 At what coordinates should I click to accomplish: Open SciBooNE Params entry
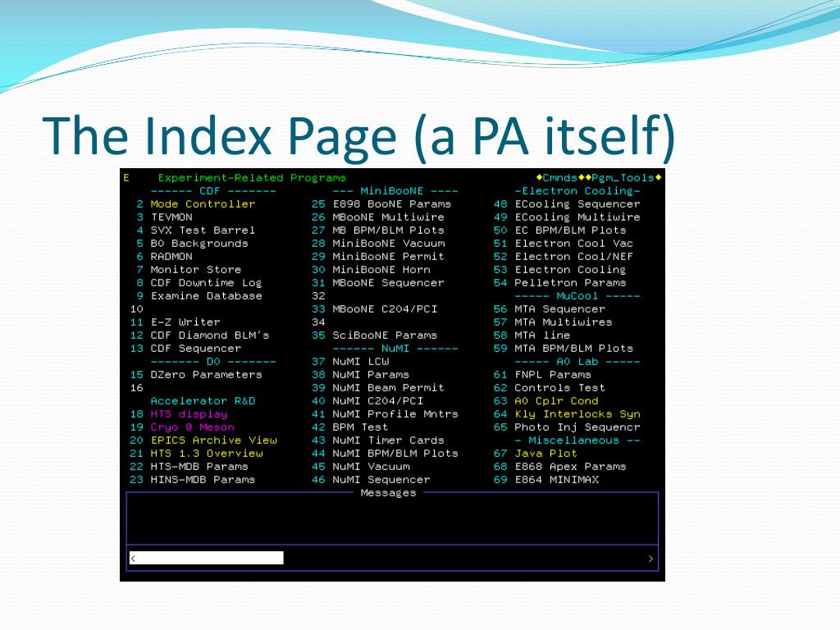385,335
